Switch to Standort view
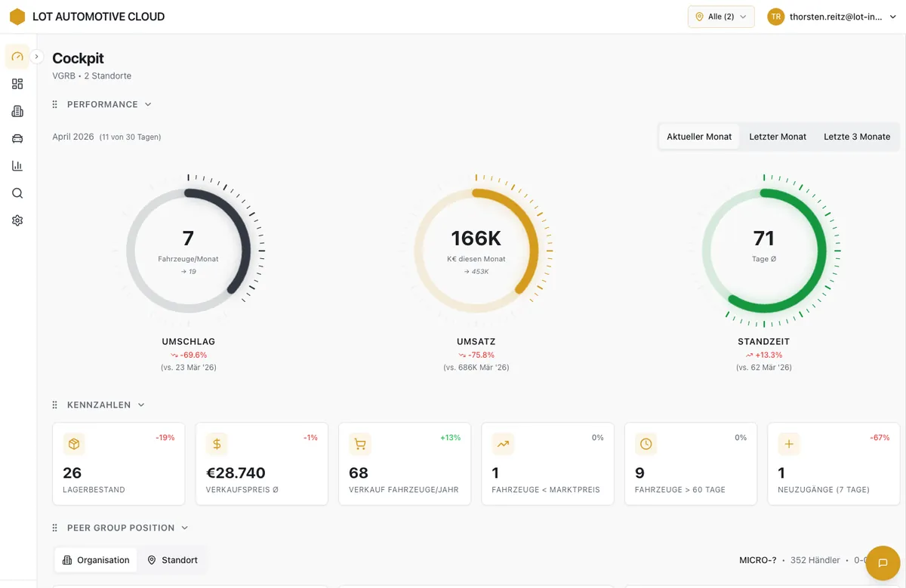This screenshot has height=588, width=906. coord(173,560)
